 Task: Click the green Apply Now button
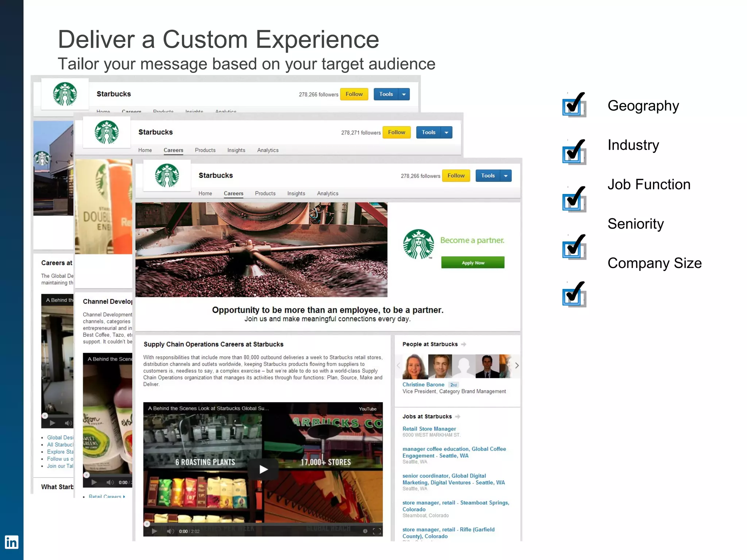click(x=473, y=262)
